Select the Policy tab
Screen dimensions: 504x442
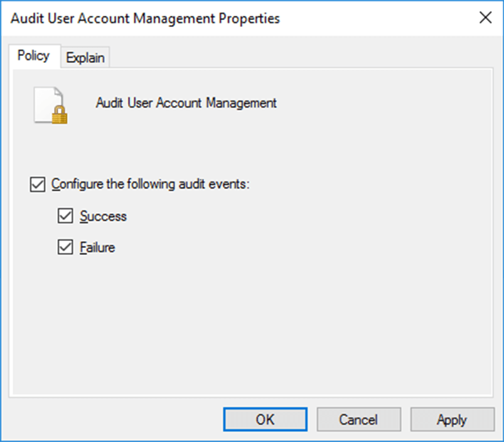point(33,56)
